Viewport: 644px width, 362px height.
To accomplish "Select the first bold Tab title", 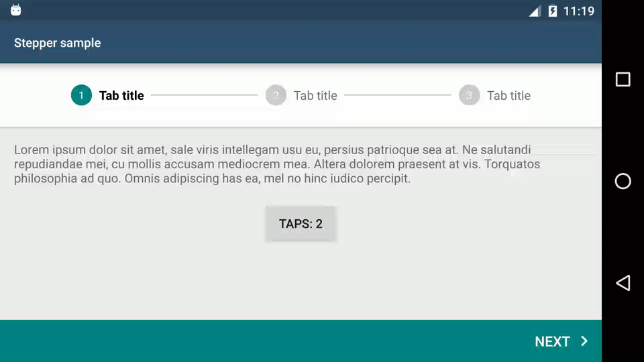I will tap(121, 96).
